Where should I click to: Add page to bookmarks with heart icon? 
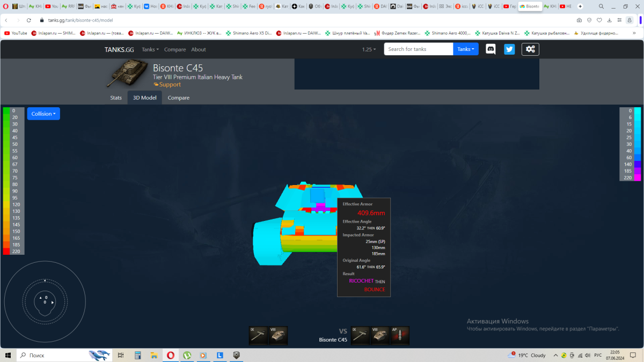(599, 20)
